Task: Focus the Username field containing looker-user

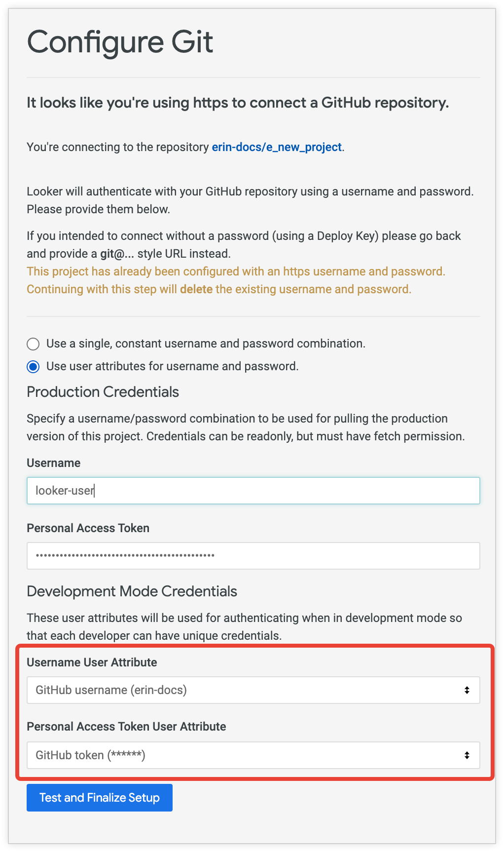Action: pyautogui.click(x=253, y=491)
